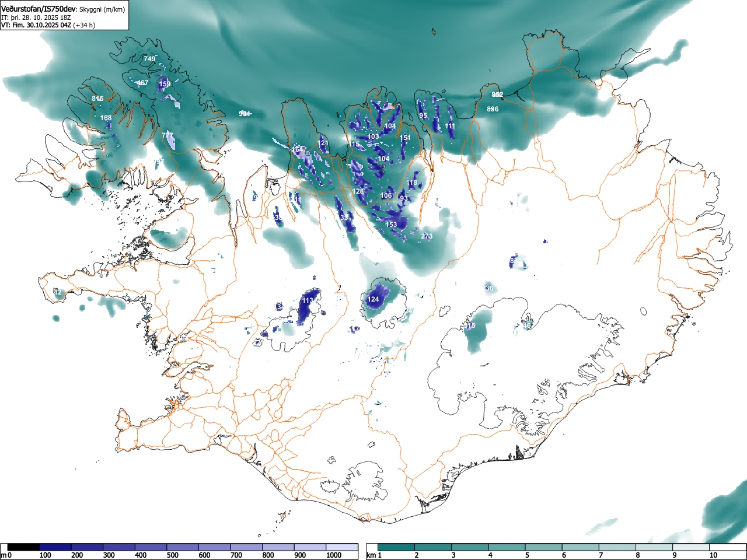Image resolution: width=747 pixels, height=560 pixels.
Task: Click the 'VT: Fim. 30.10.2025 04Z' valid time
Action: [36, 25]
